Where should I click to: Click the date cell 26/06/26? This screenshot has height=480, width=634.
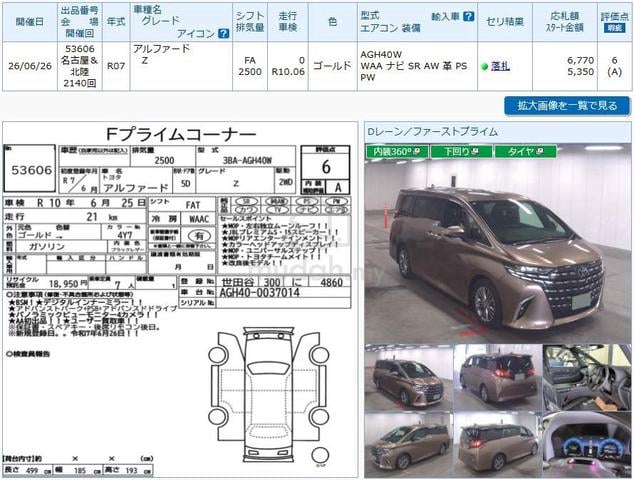(30, 66)
